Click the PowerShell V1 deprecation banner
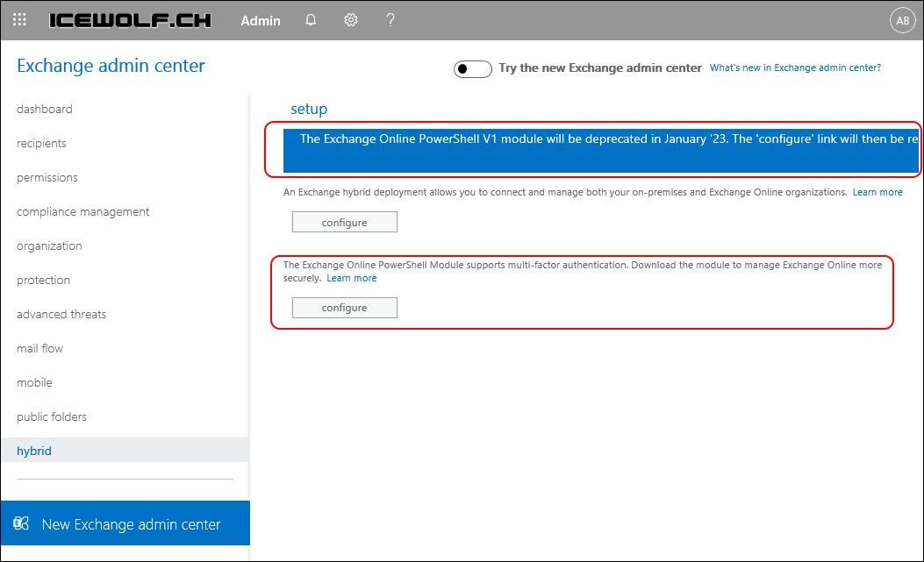This screenshot has width=924, height=562. pyautogui.click(x=600, y=151)
